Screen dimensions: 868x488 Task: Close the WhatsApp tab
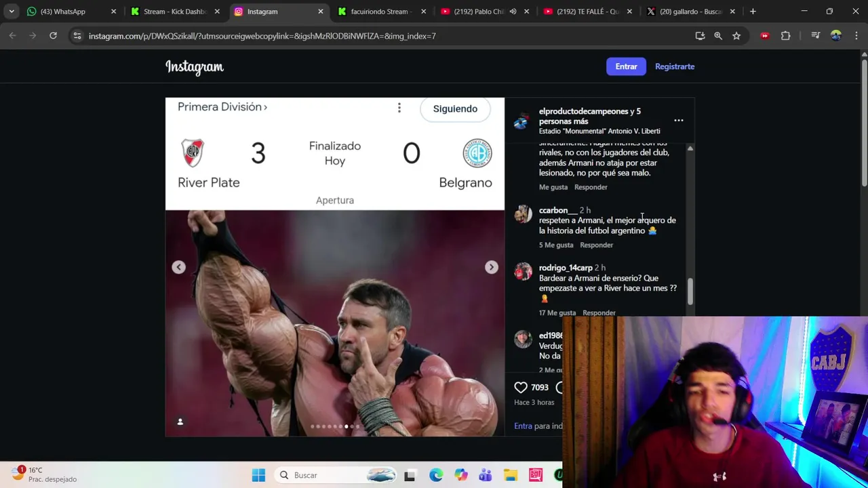click(113, 12)
